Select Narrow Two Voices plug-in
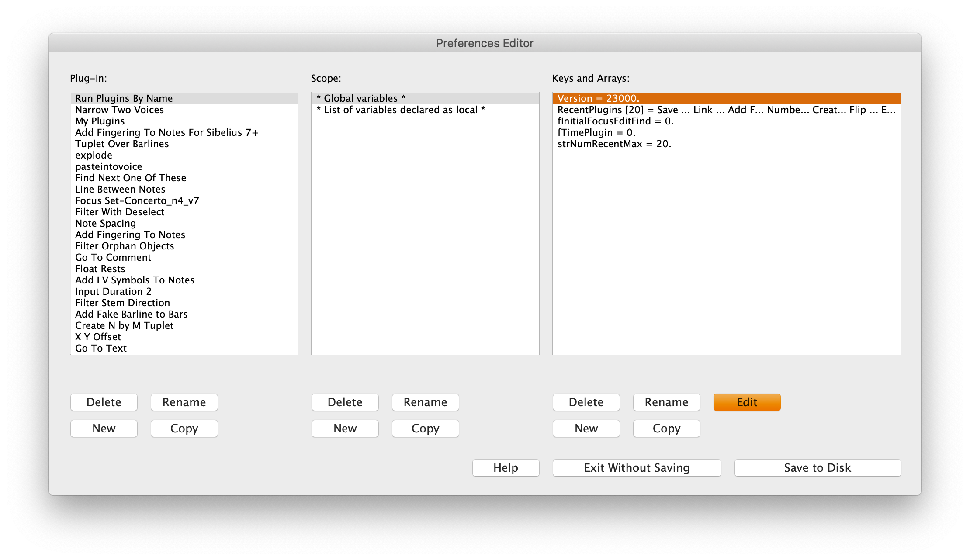This screenshot has width=970, height=560. click(x=119, y=110)
